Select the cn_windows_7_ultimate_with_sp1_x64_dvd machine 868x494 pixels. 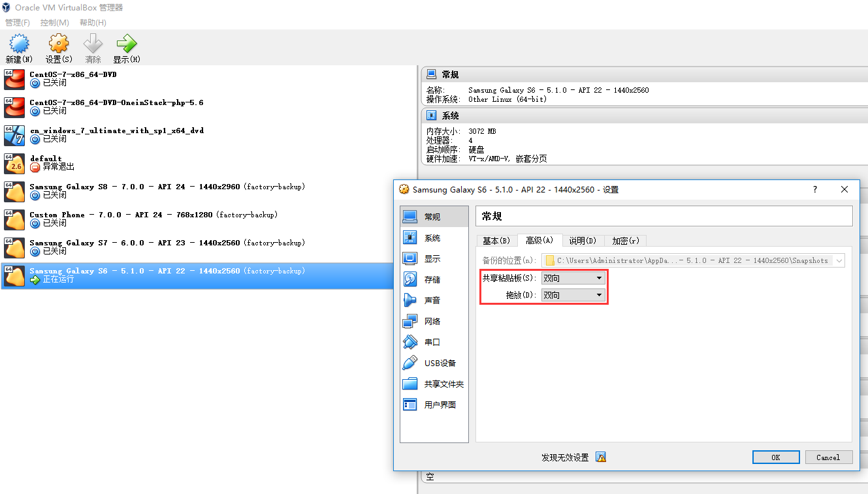209,136
